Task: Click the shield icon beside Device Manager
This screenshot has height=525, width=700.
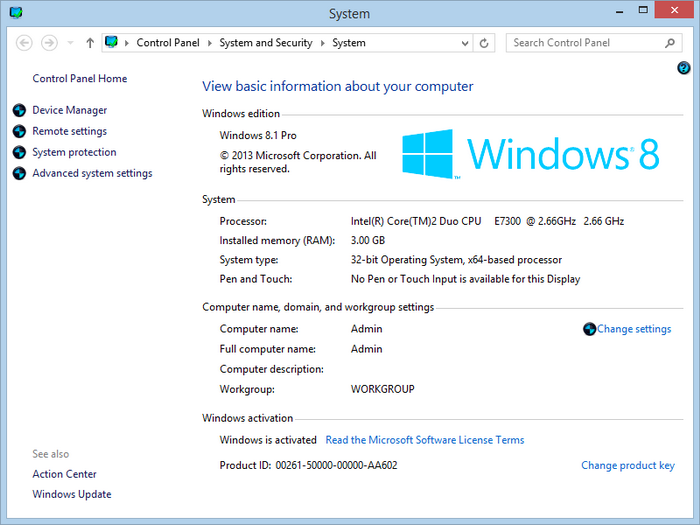Action: (x=19, y=110)
